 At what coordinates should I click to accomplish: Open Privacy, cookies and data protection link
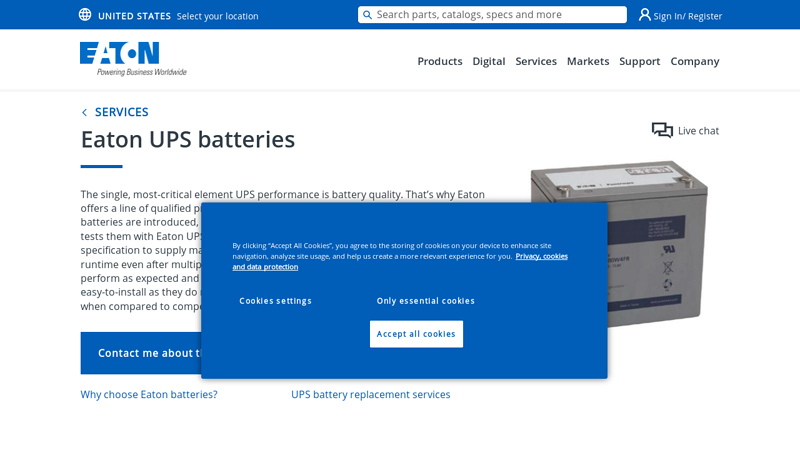[541, 256]
